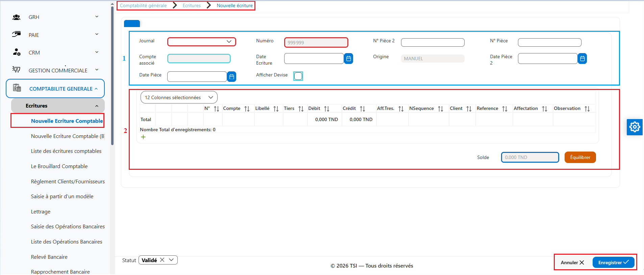Sort table by Aff.Tres. column
The height and width of the screenshot is (275, 644).
coord(401,109)
